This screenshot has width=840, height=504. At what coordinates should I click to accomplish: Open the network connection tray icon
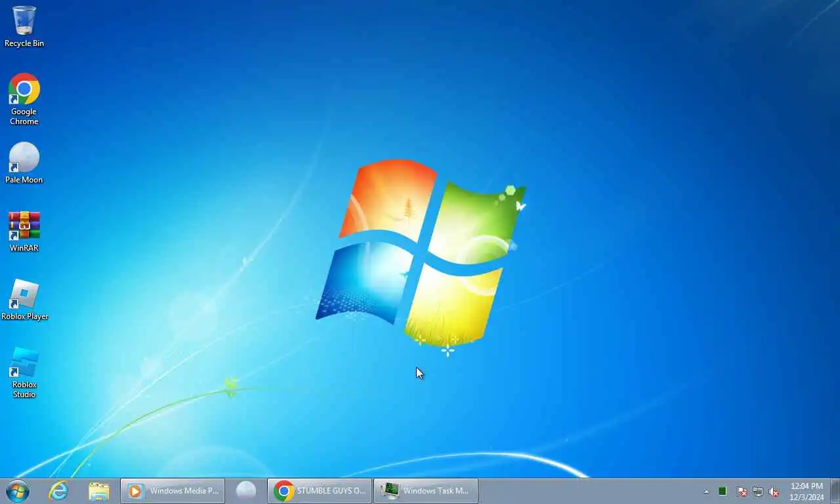click(x=758, y=492)
